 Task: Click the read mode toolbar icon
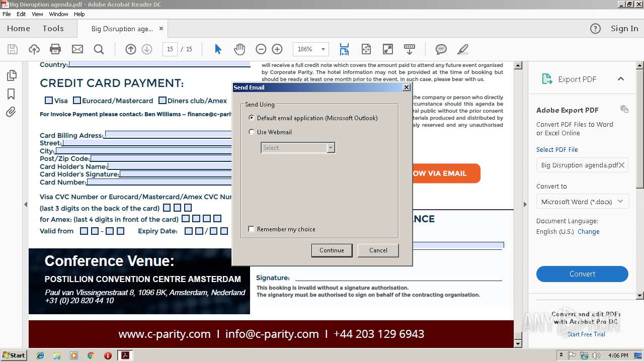410,49
